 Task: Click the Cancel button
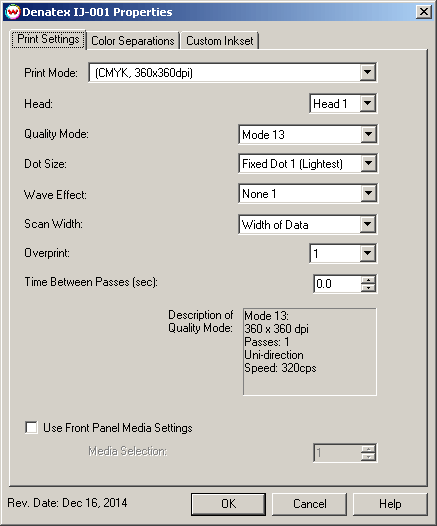coord(309,504)
